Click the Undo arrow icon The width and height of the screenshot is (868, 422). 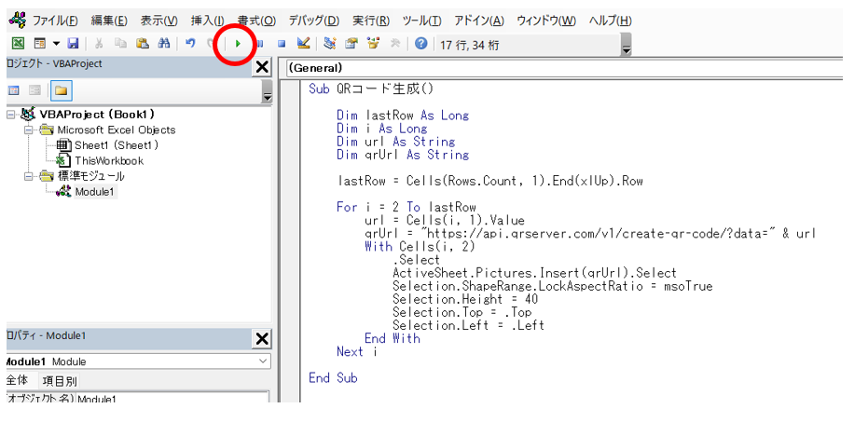coord(190,44)
